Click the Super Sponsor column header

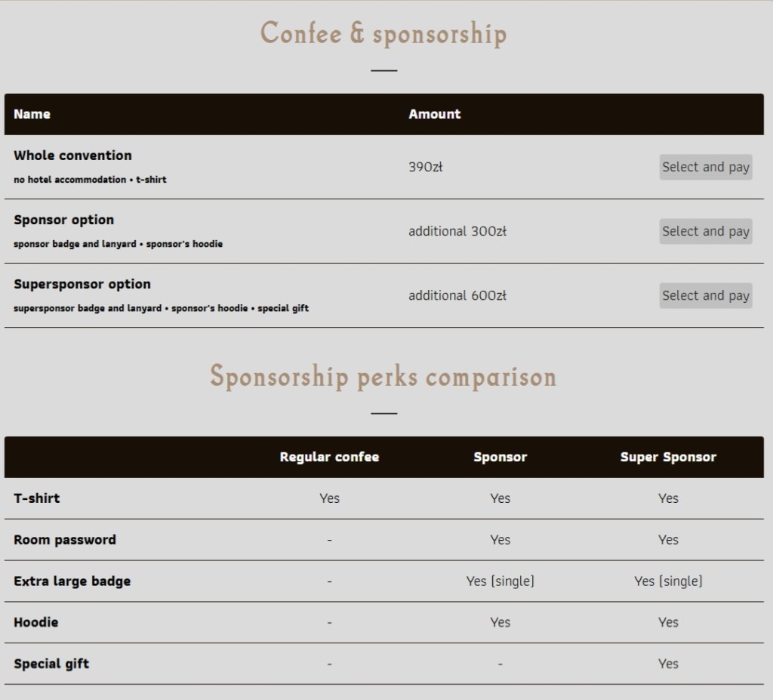click(668, 457)
